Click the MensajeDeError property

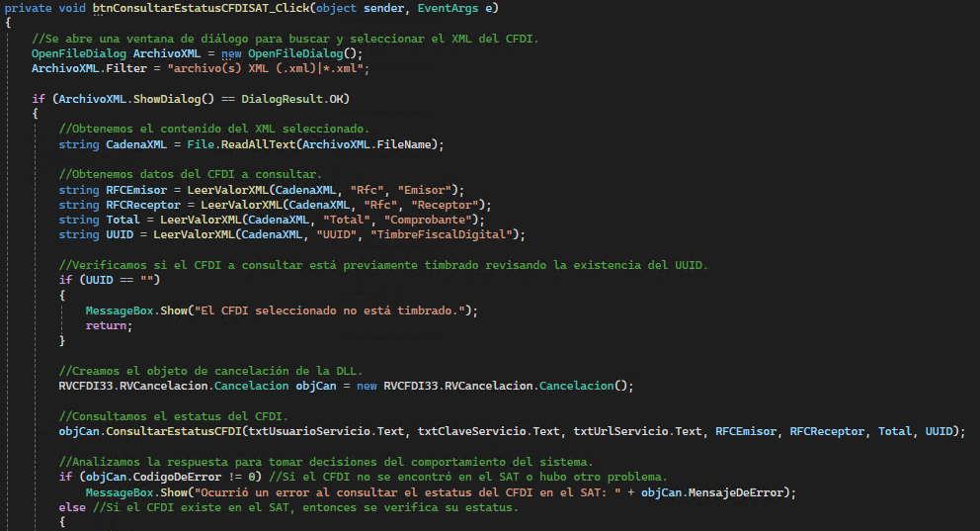(736, 492)
